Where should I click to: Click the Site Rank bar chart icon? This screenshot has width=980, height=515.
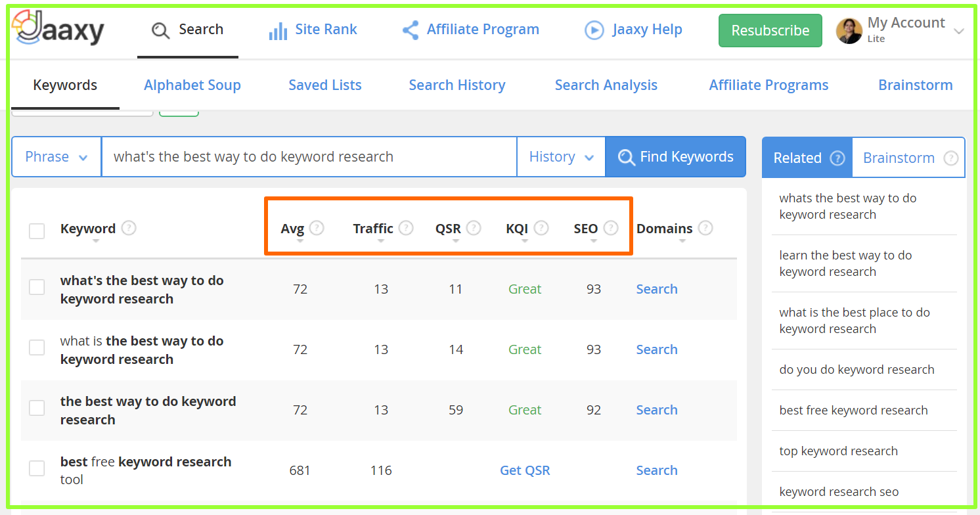278,30
